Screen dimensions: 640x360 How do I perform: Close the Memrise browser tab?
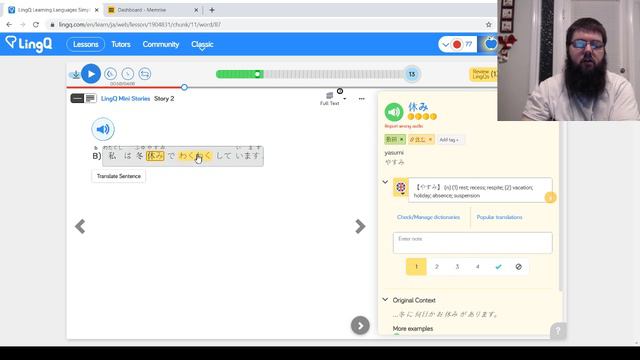[196, 10]
